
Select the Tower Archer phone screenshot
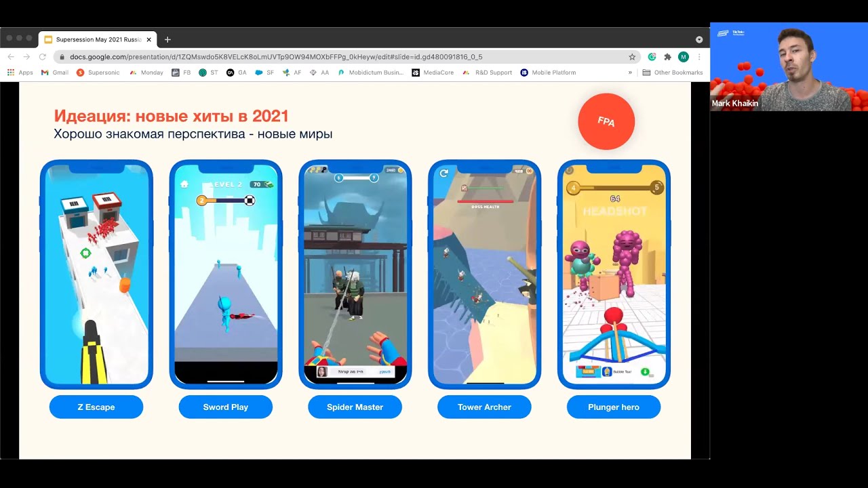pyautogui.click(x=484, y=274)
